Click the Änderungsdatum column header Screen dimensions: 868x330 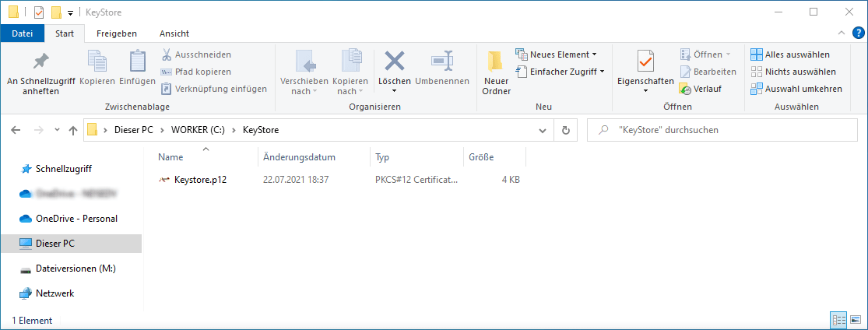pyautogui.click(x=299, y=157)
